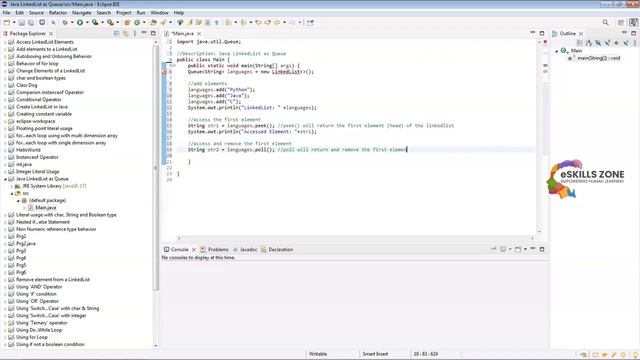Select 'Create LinkedList in Java' project
The image size is (640, 360).
(42, 107)
